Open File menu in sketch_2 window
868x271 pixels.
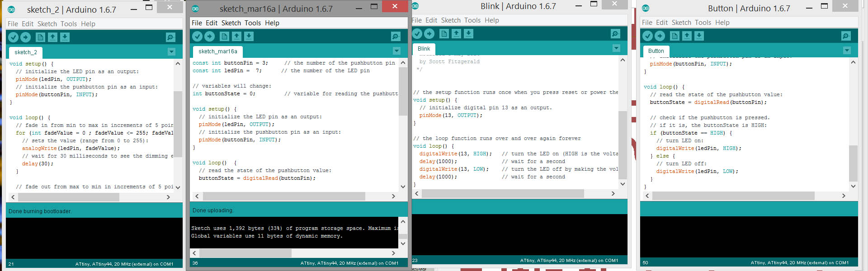pyautogui.click(x=13, y=23)
